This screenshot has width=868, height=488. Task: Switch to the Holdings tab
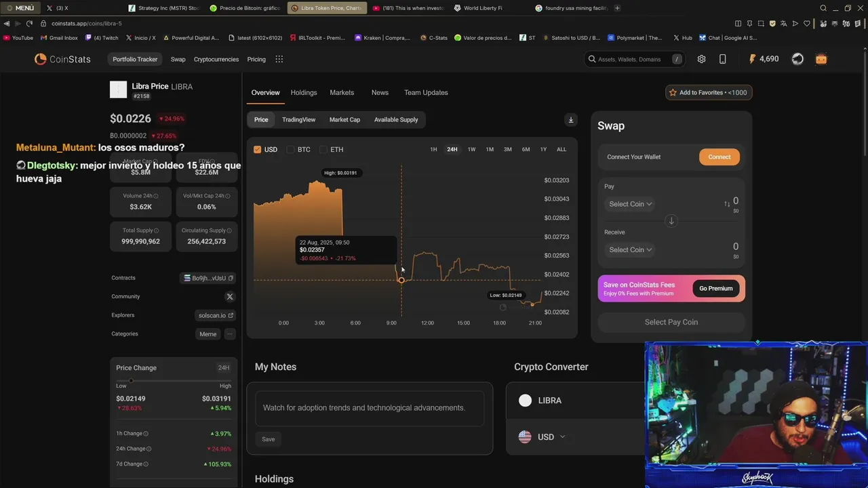[304, 93]
